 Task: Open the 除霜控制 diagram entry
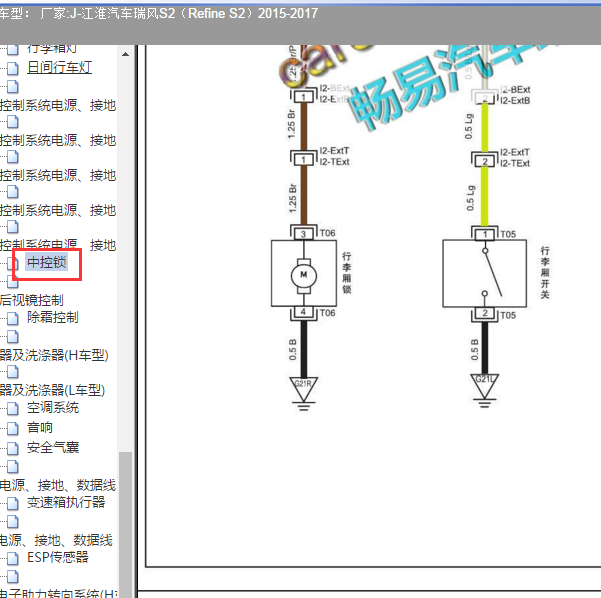(x=53, y=317)
